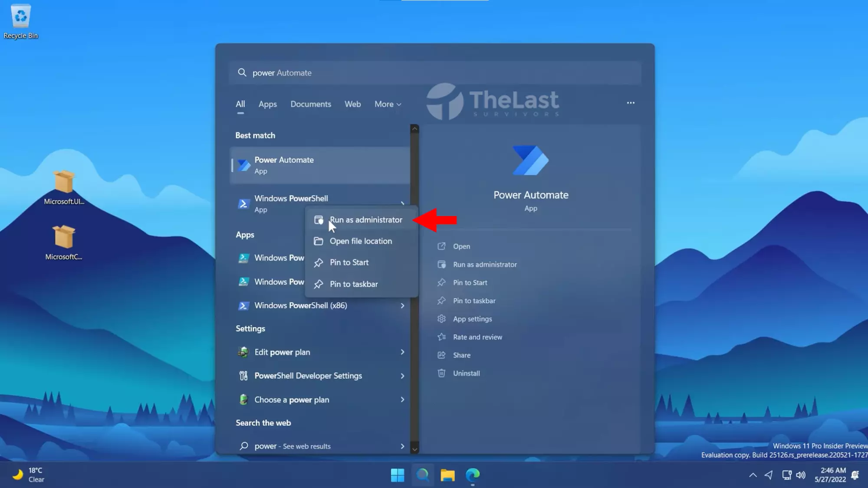This screenshot has height=488, width=868.
Task: Click the share icon beside Share
Action: pyautogui.click(x=441, y=355)
